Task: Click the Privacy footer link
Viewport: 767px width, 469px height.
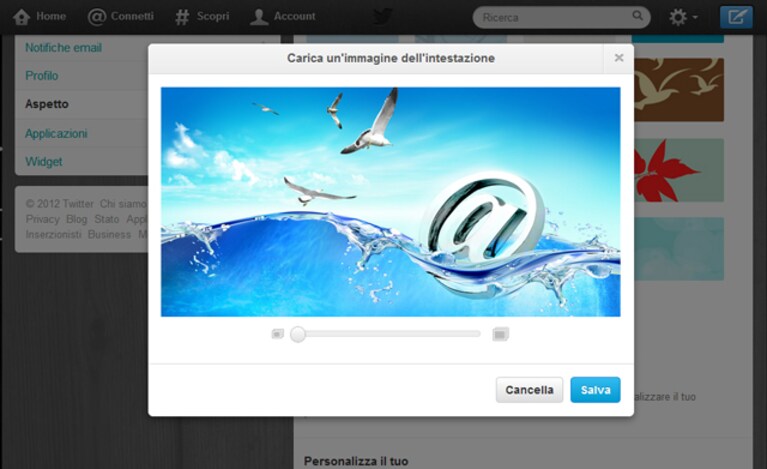Action: [x=43, y=219]
